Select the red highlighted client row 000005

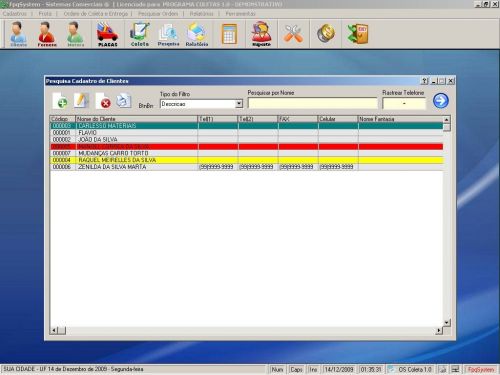(x=246, y=147)
